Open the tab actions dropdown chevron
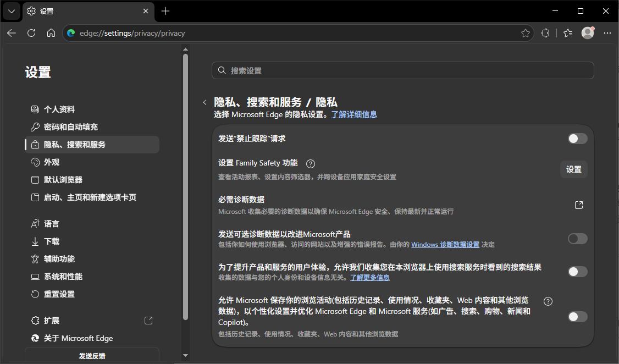The width and height of the screenshot is (619, 364). pos(12,11)
